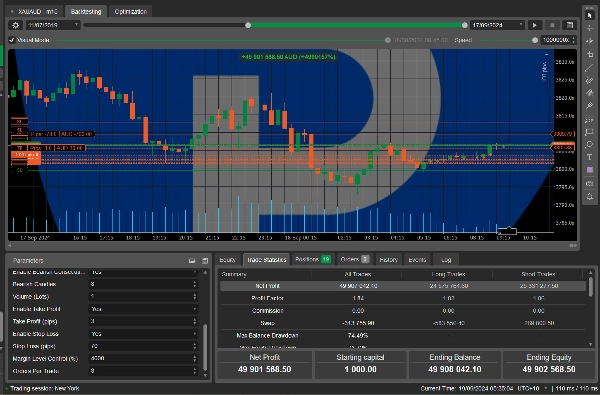Open the Enable Take Profit dropdown
600x395 pixels.
pos(143,309)
